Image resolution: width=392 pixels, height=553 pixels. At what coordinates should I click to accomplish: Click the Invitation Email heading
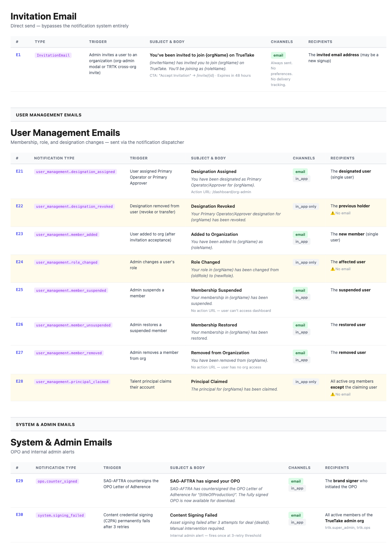[43, 16]
